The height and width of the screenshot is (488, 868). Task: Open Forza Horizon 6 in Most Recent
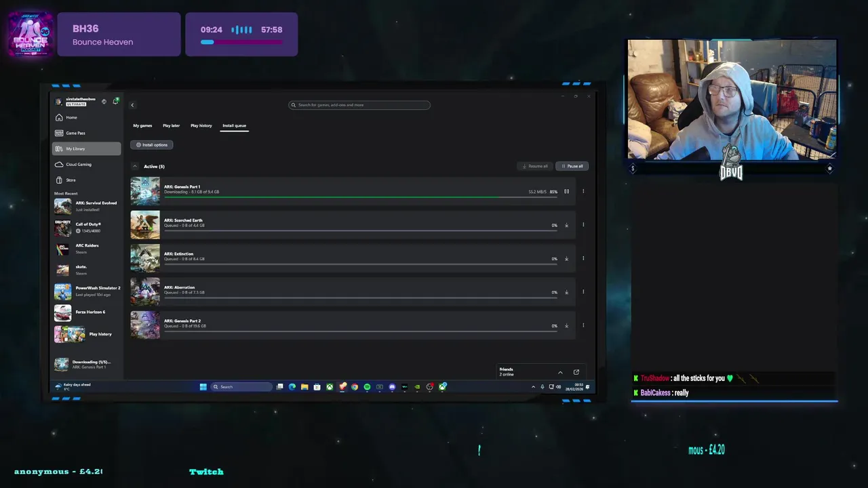(x=87, y=312)
